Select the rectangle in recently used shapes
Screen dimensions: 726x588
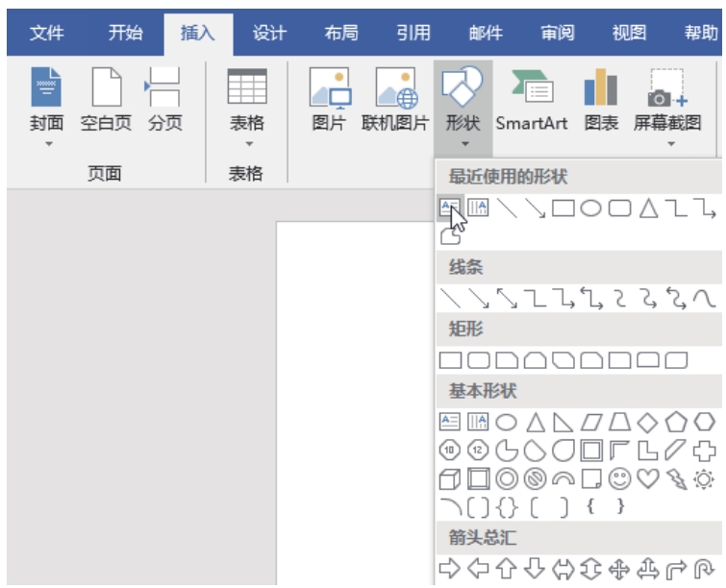563,208
